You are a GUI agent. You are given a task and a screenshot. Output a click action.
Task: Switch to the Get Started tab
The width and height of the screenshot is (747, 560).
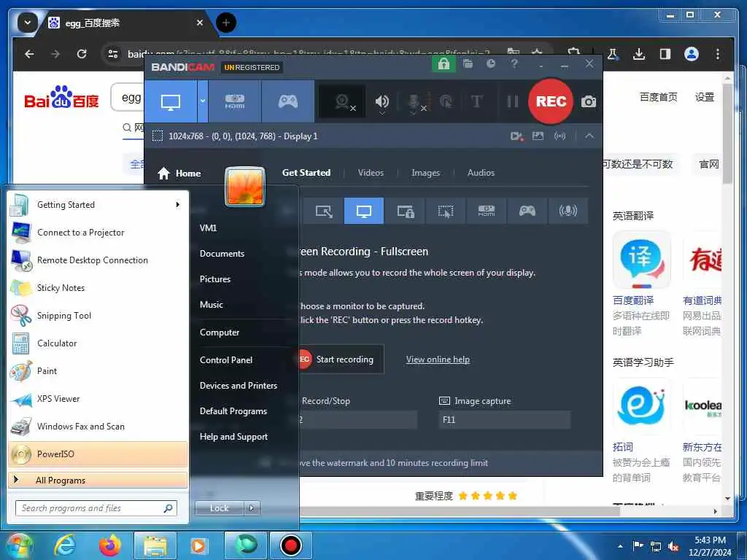pos(306,173)
